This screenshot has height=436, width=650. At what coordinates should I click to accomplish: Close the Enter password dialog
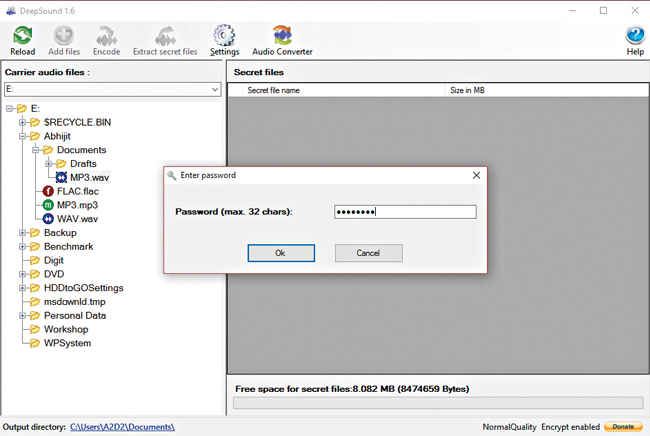coord(476,175)
